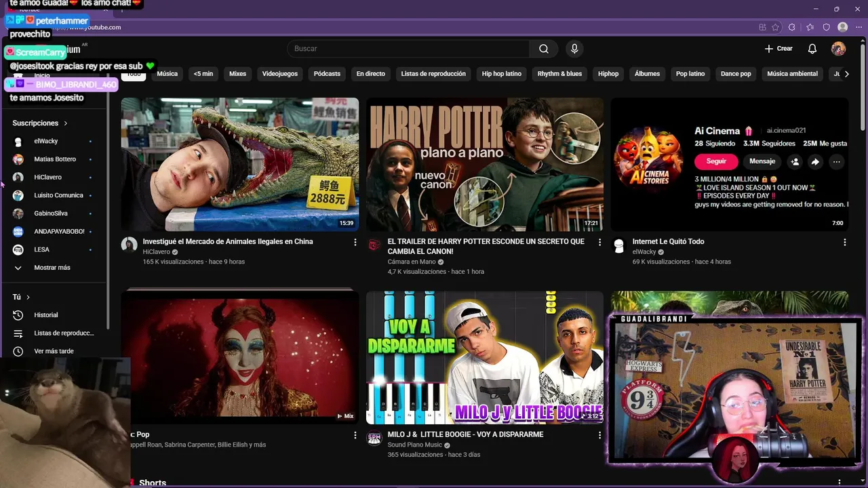Viewport: 868px width, 488px height.
Task: Select the Hip hop latino chip
Action: (x=502, y=74)
